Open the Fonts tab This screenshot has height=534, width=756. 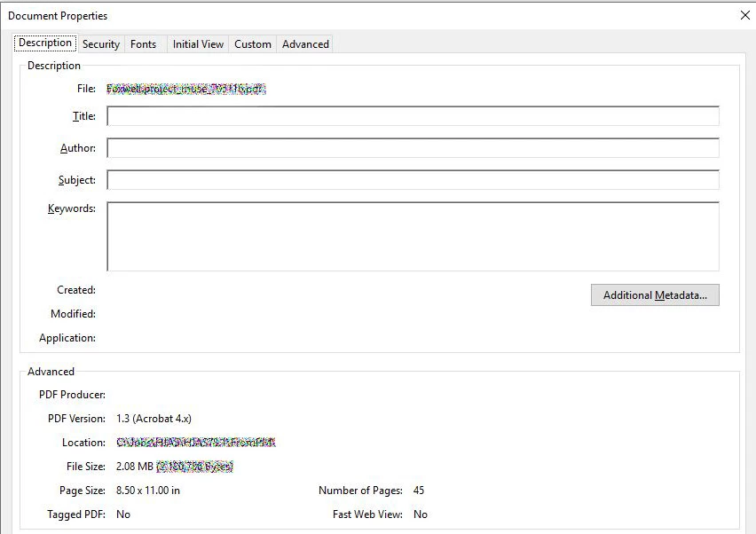[x=143, y=43]
